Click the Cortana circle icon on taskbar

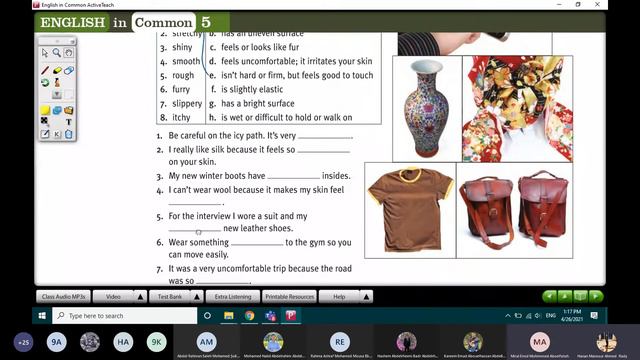coord(207,316)
